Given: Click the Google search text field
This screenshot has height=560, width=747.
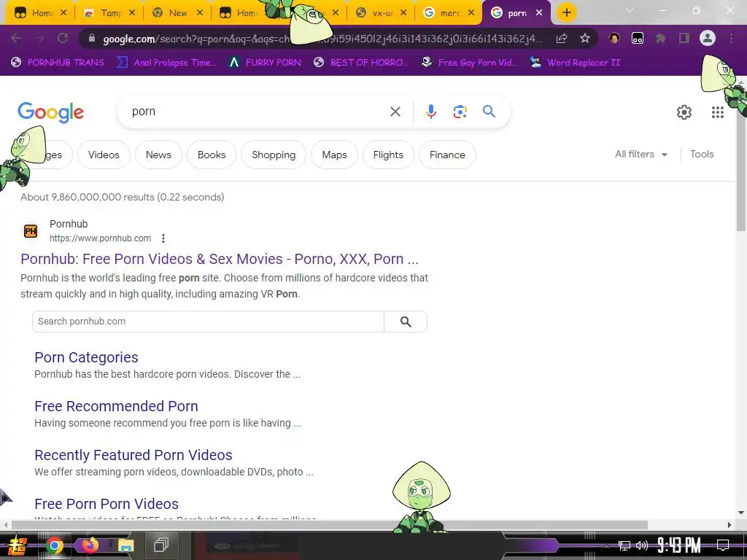Looking at the screenshot, I should tap(258, 112).
